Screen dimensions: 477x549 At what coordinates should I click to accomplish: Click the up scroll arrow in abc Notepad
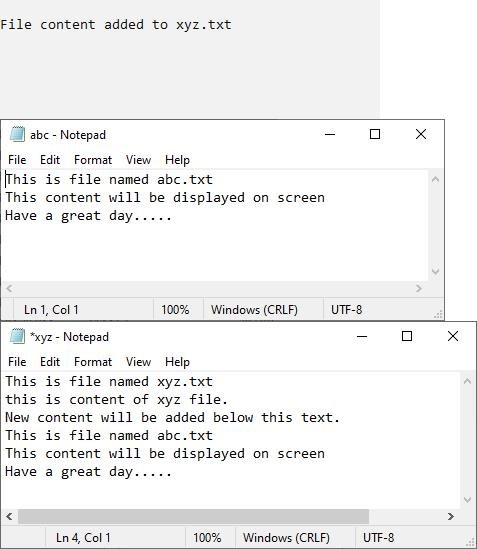[x=435, y=180]
